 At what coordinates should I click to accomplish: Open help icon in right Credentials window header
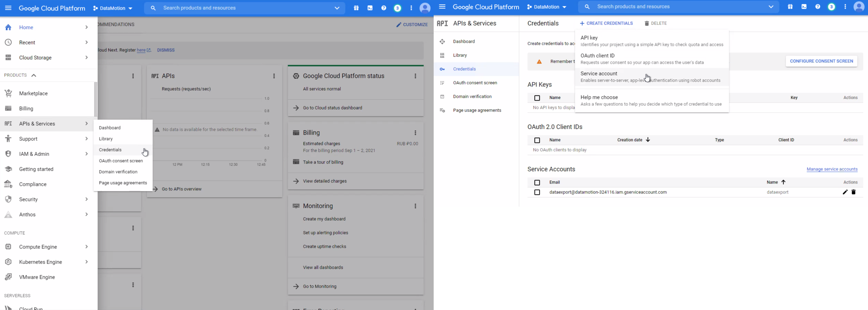click(x=818, y=7)
